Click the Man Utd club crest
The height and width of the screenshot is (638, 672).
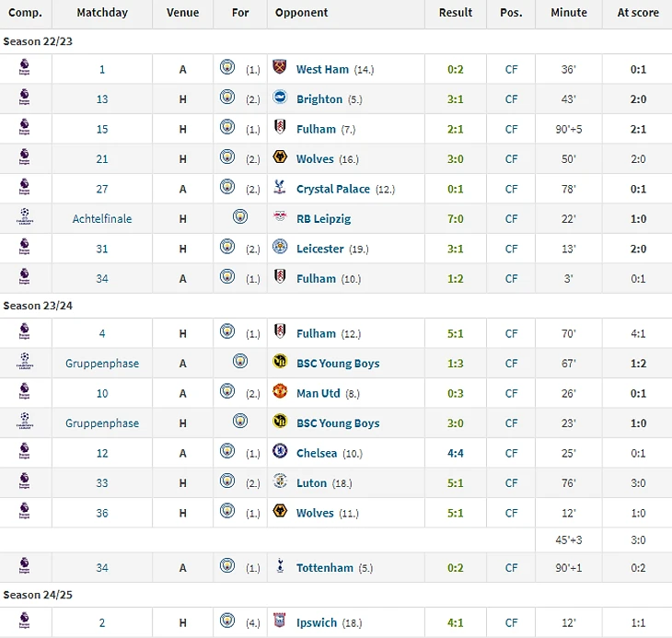click(280, 391)
